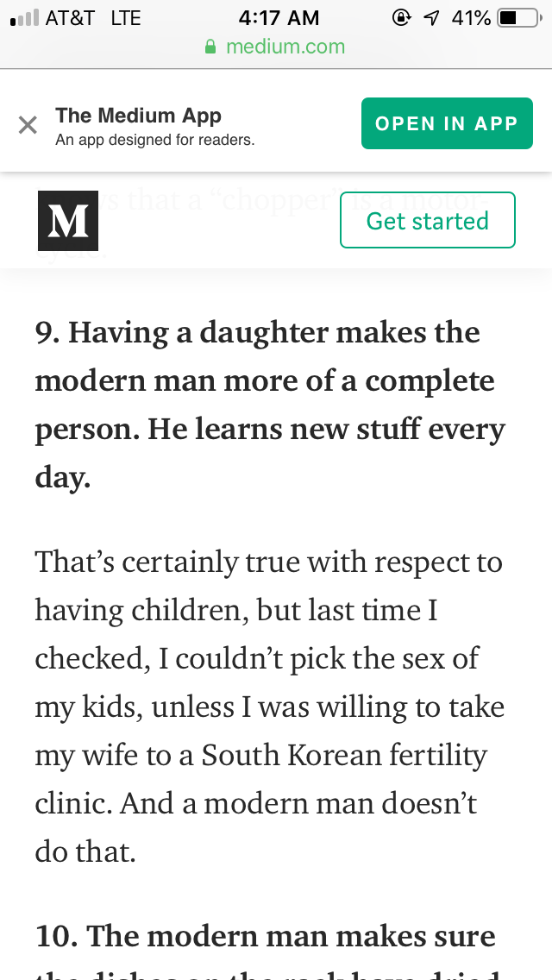This screenshot has width=552, height=980.
Task: Tap 'An app designed for readers' subtitle
Action: (x=155, y=140)
